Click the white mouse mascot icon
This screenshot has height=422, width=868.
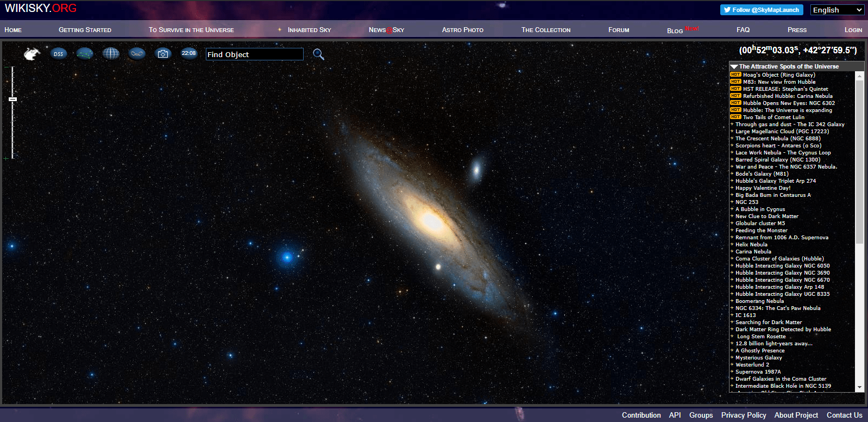pyautogui.click(x=32, y=54)
